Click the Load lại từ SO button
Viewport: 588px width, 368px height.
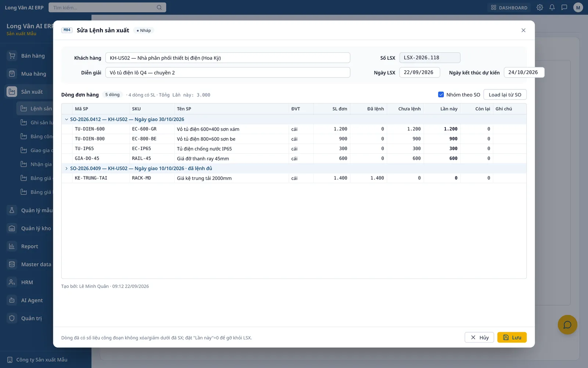point(505,95)
